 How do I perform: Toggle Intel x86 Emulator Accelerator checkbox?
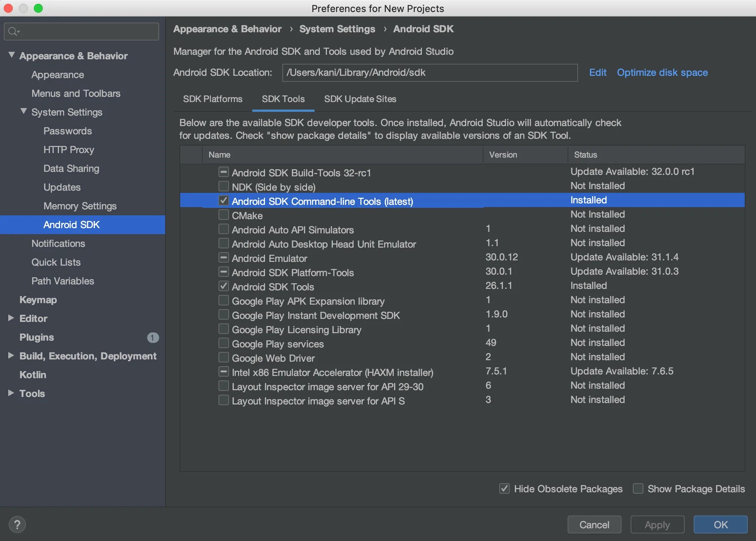tap(224, 372)
